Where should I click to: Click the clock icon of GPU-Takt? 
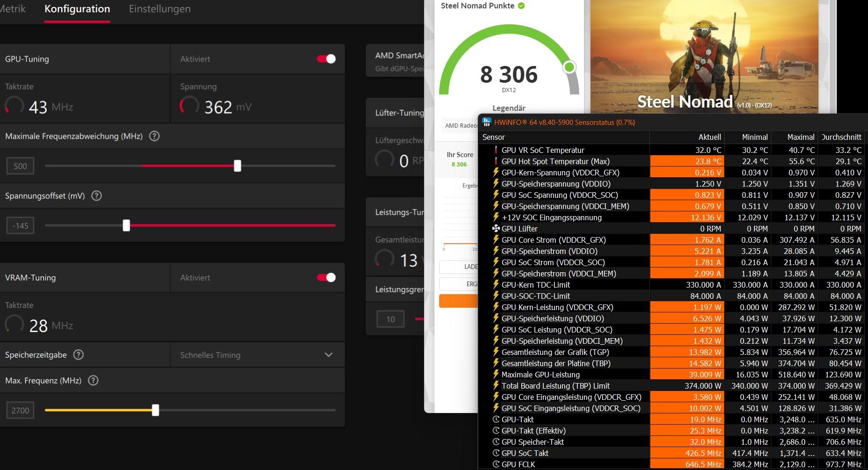tap(496, 419)
